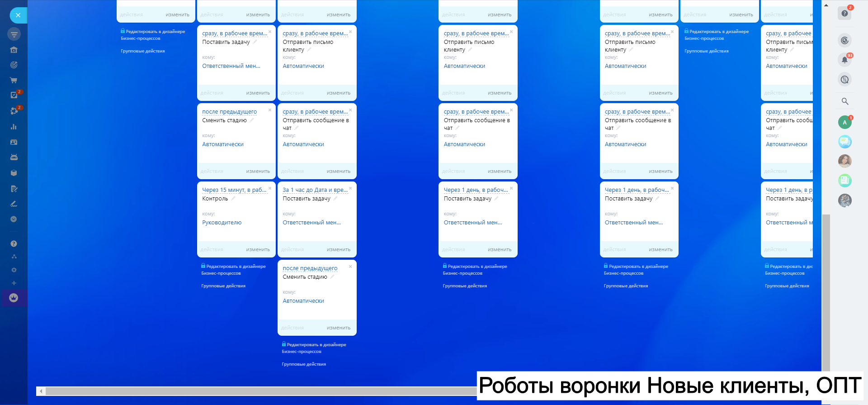868x405 pixels.
Task: Open the analytics bar chart icon in sidebar
Action: [x=14, y=127]
